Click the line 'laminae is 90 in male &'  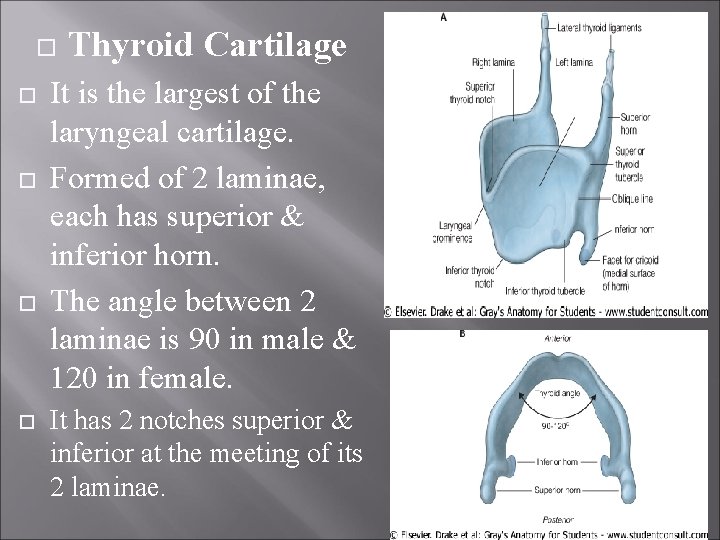pos(203,339)
